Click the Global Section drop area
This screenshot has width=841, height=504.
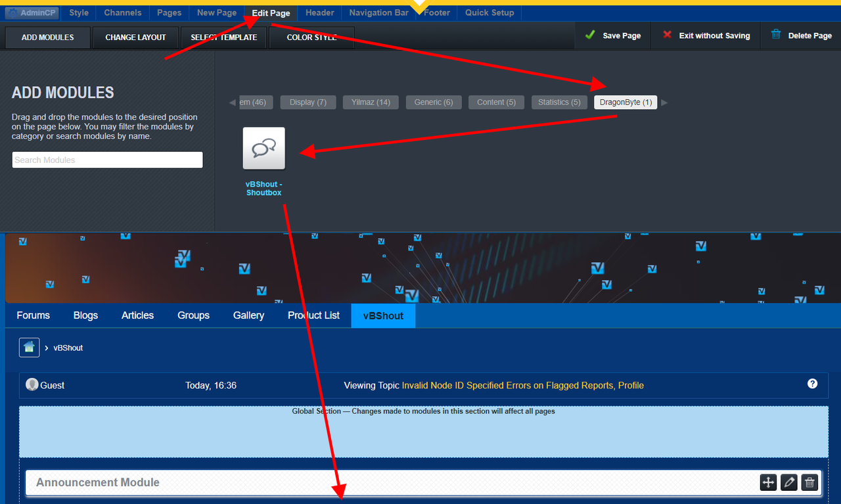(x=424, y=432)
